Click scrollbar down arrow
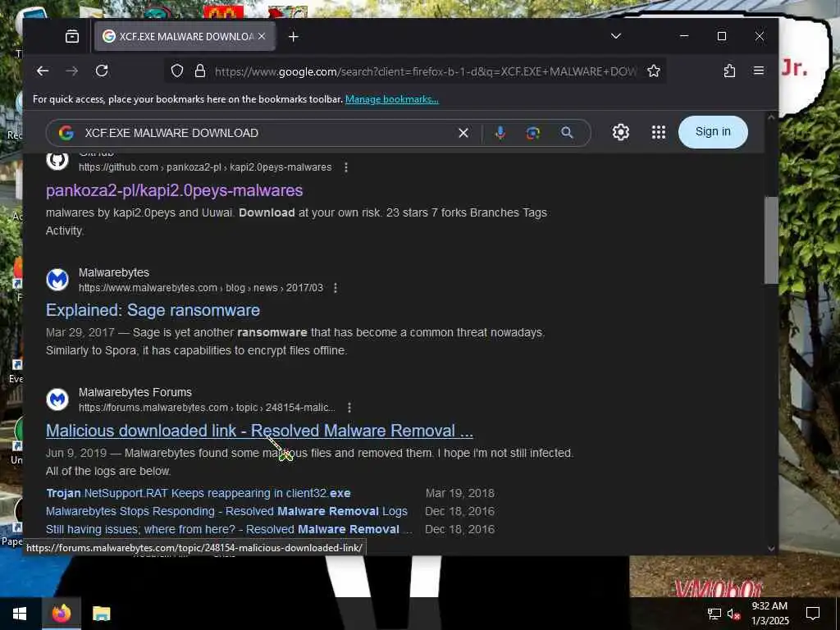This screenshot has height=630, width=840. 771,548
